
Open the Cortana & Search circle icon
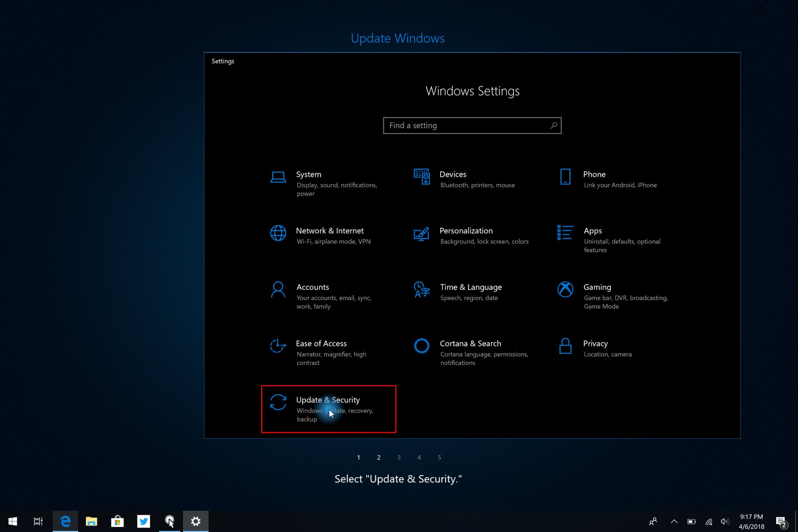click(x=422, y=346)
